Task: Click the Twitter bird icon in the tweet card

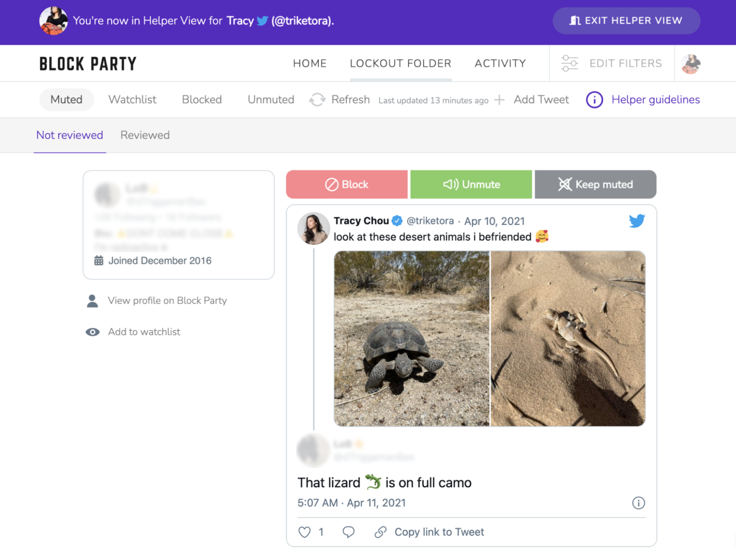Action: pyautogui.click(x=637, y=221)
